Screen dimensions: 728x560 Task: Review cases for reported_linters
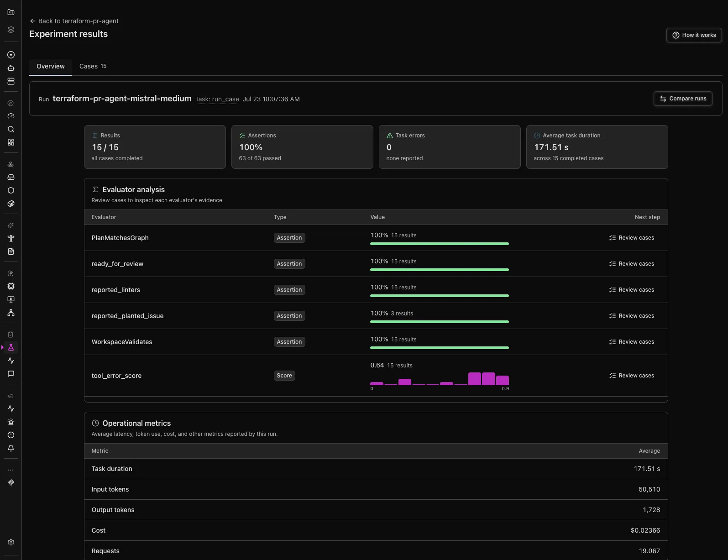tap(631, 290)
